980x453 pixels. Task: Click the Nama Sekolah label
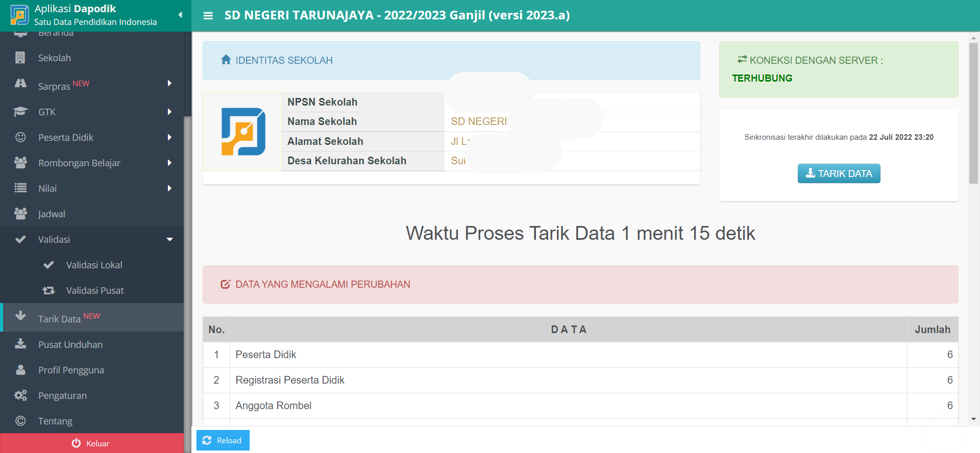coord(322,121)
